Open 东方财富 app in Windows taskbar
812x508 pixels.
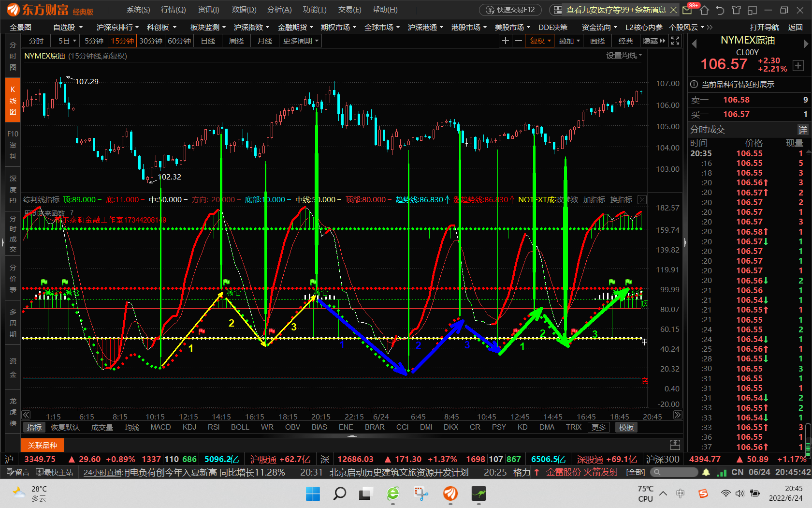click(x=450, y=493)
